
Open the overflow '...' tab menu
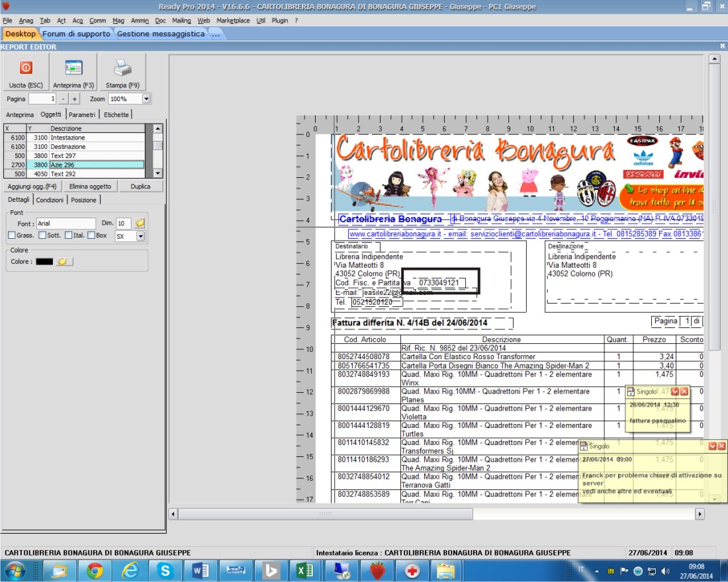[x=216, y=34]
